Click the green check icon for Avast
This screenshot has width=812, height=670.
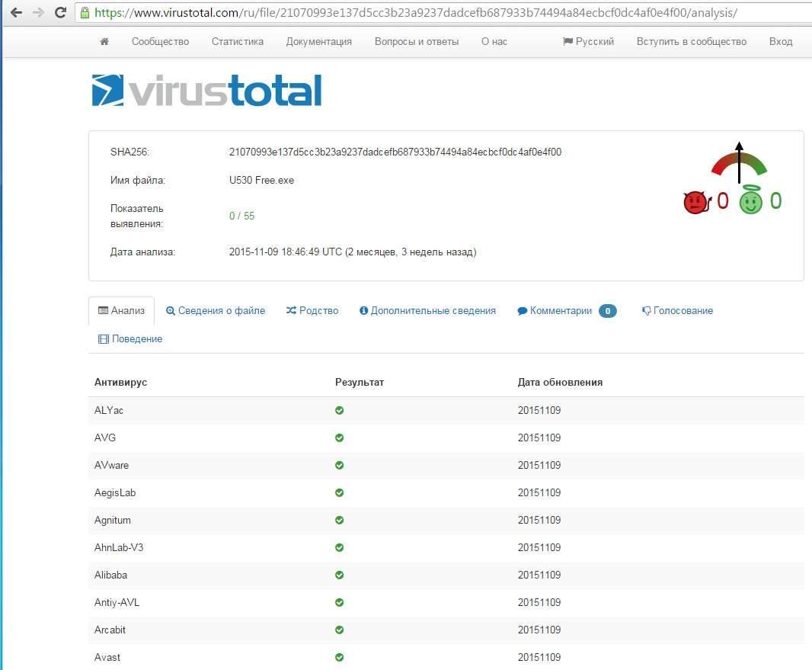[339, 658]
